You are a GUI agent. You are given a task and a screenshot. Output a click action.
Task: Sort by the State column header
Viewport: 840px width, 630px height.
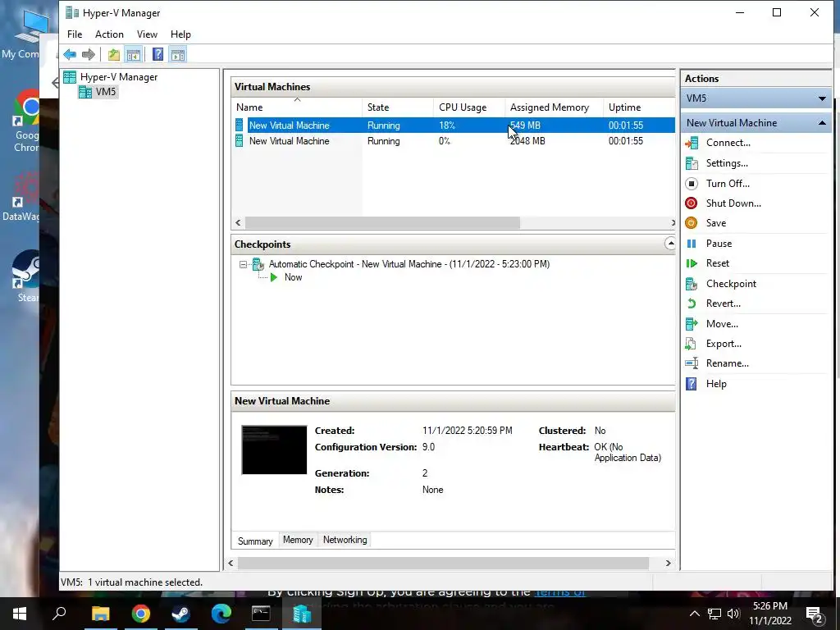(x=398, y=107)
